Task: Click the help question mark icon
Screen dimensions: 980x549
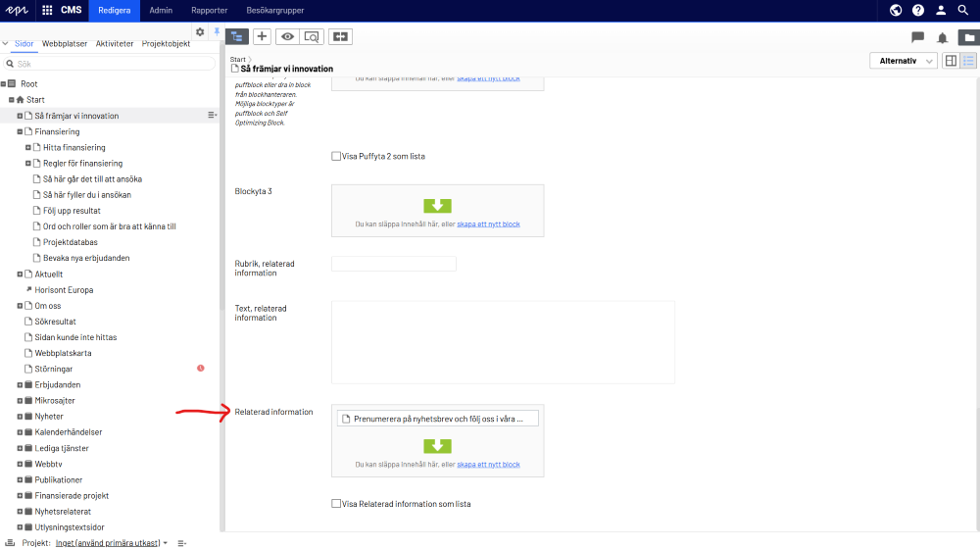Action: 918,10
